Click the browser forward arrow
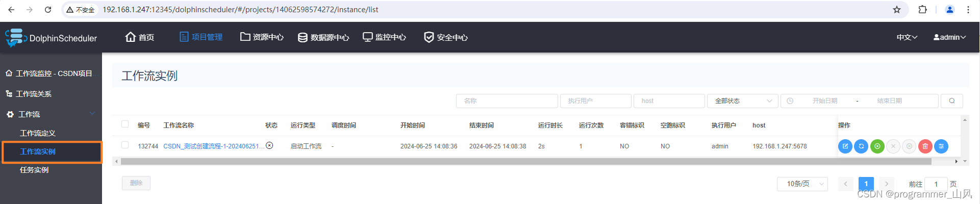 pos(30,10)
